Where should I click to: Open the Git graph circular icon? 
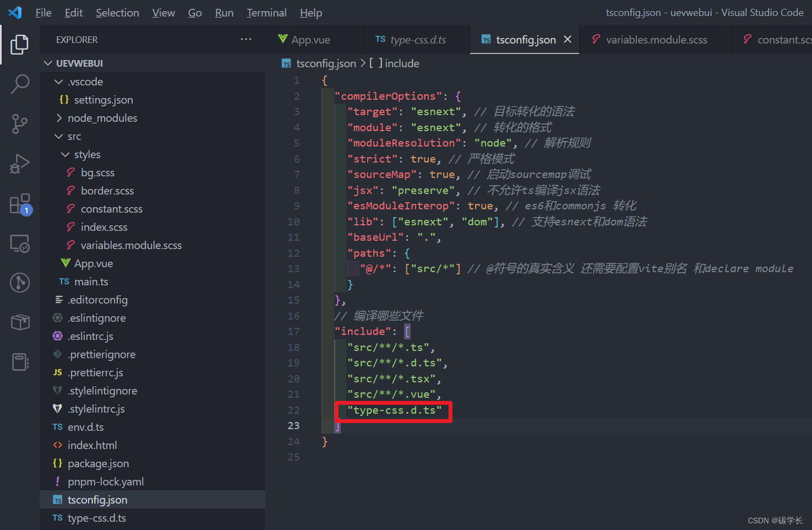click(20, 283)
